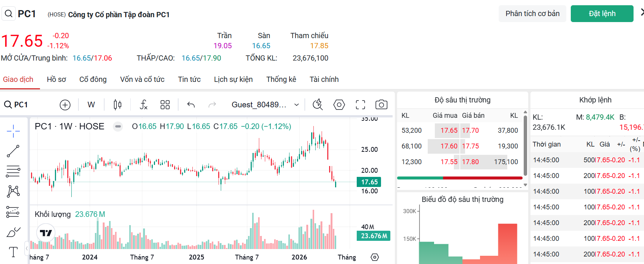The width and height of the screenshot is (644, 264).
Task: Click ask volume 175,100
Action: [x=506, y=162]
